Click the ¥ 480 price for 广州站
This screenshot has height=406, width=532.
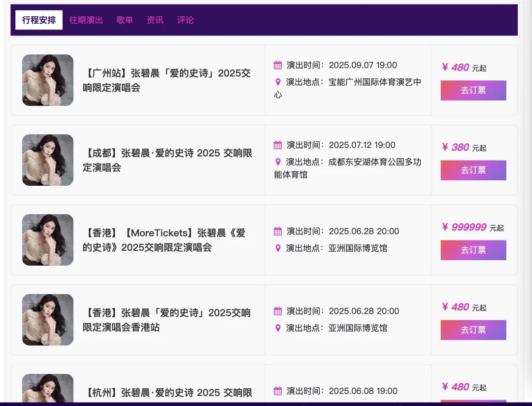[x=455, y=68]
